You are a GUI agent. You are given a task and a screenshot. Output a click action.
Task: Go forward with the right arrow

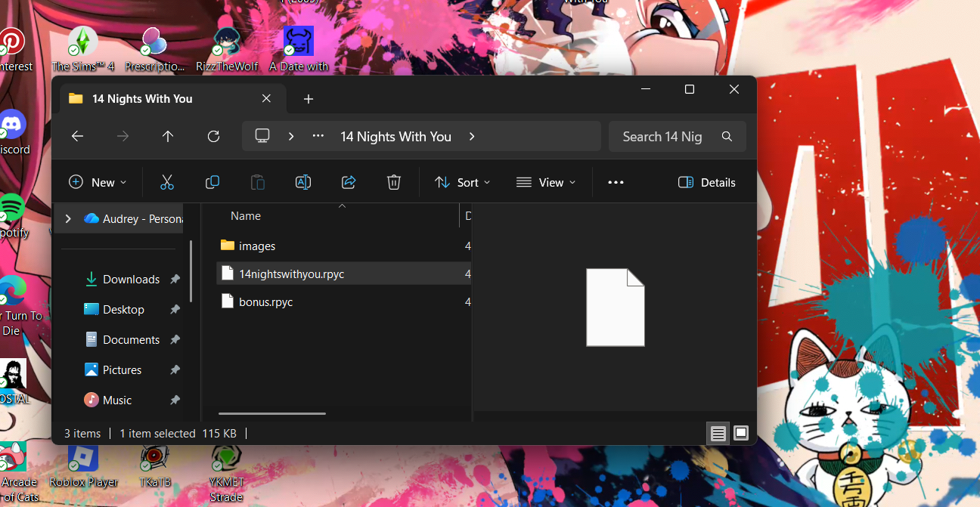pos(122,136)
